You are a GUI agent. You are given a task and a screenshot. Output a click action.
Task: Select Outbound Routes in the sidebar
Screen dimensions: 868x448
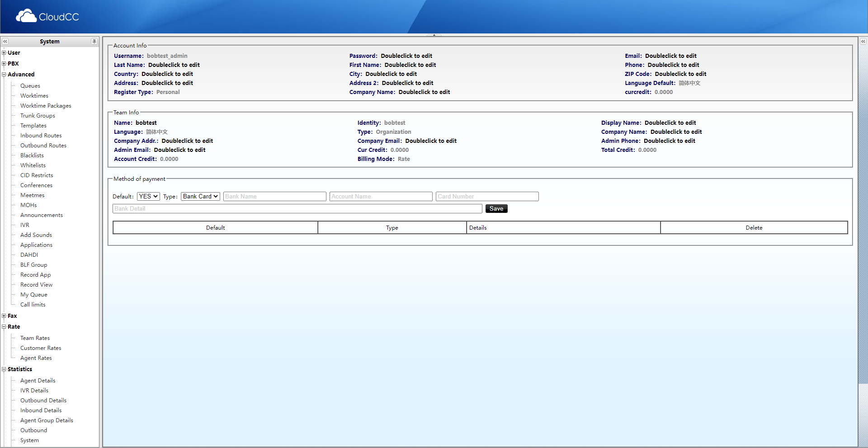click(43, 145)
